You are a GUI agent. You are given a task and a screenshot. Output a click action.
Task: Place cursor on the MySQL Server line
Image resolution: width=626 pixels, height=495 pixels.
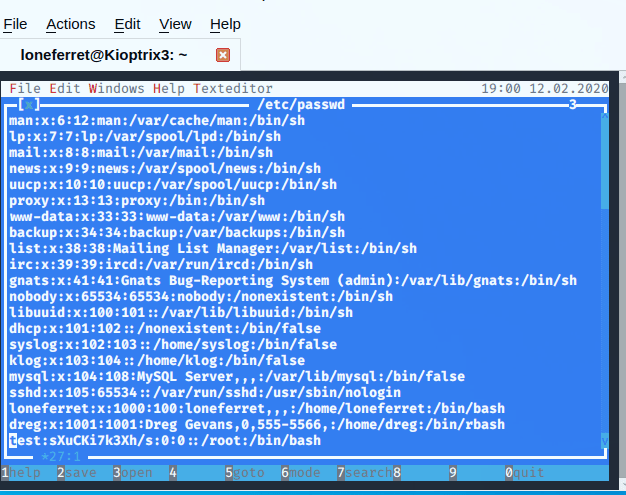(x=237, y=376)
